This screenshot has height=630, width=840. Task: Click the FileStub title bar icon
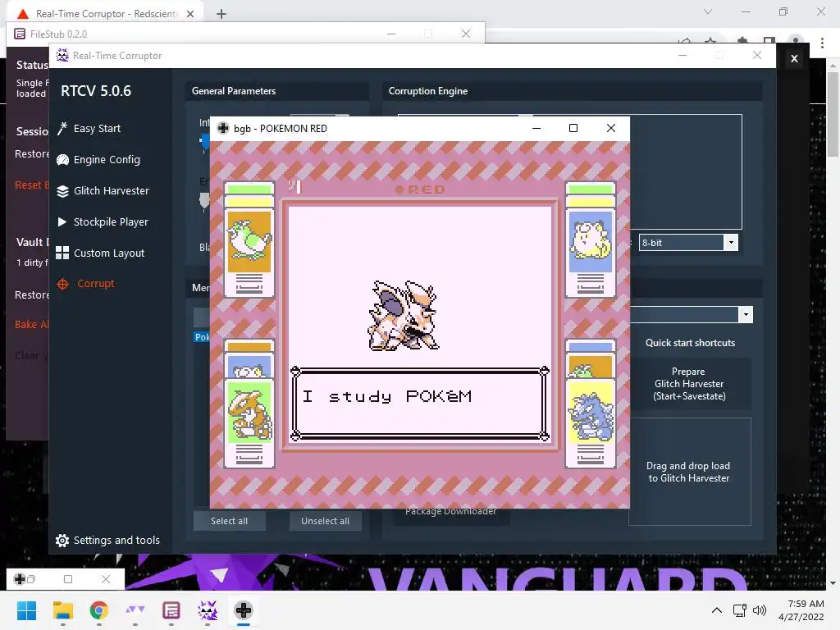pos(20,34)
